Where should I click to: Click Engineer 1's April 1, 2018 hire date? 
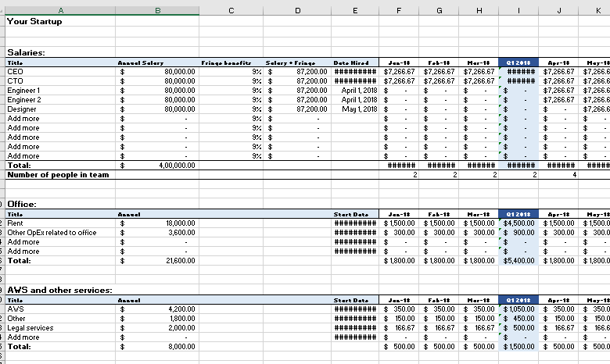click(355, 90)
